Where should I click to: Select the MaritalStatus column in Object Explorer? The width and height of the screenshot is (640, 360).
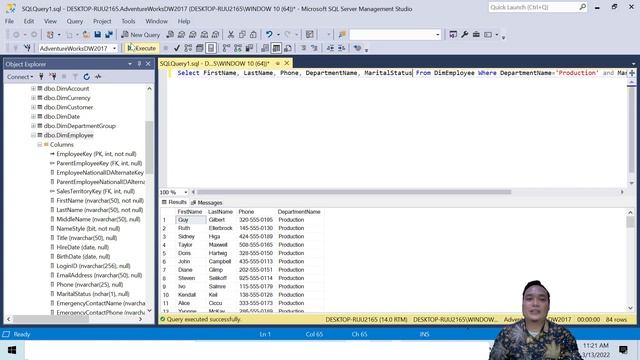[x=93, y=294]
